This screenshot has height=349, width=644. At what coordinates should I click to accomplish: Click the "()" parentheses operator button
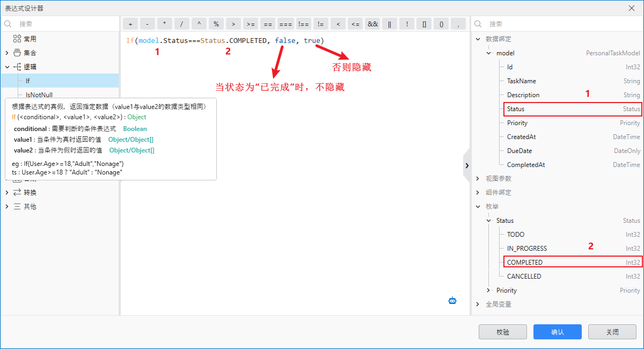(x=440, y=24)
